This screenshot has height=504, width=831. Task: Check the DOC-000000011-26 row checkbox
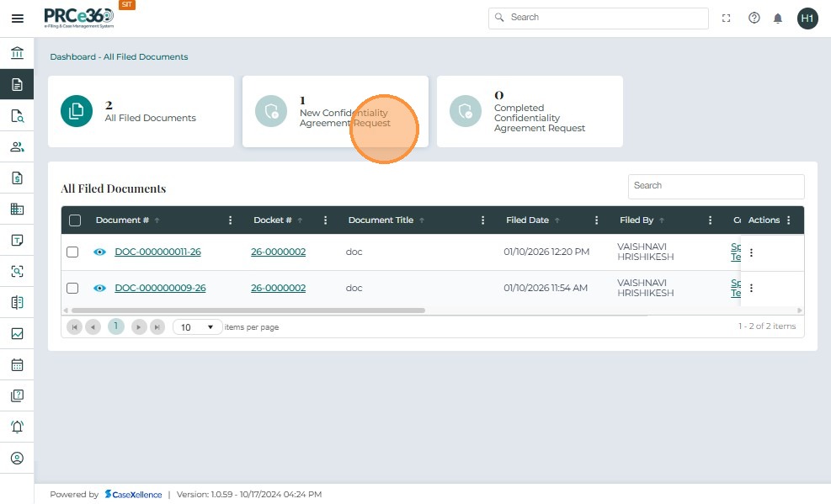72,252
